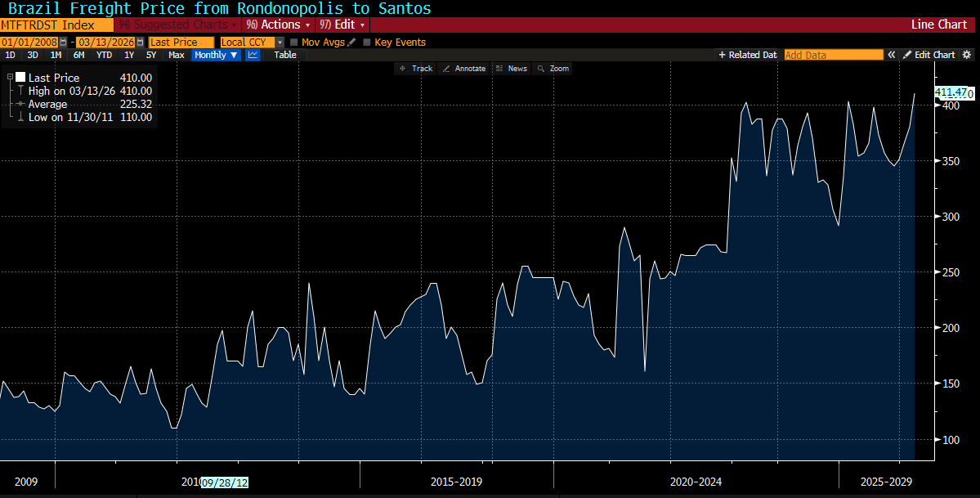This screenshot has height=498, width=980.
Task: Activate the Track crosshair tool
Action: pos(416,68)
